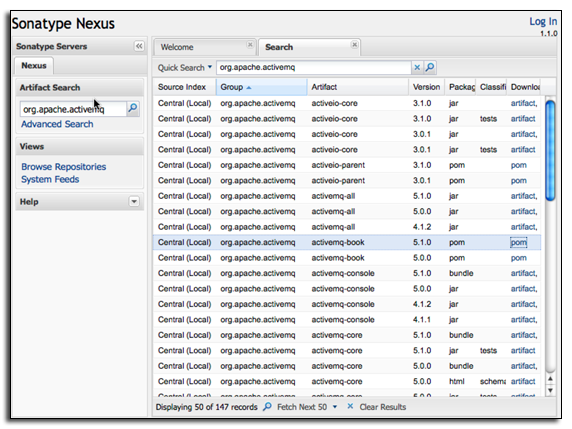This screenshot has width=572, height=429.
Task: Click the X icon beside Clear Results
Action: click(x=350, y=406)
